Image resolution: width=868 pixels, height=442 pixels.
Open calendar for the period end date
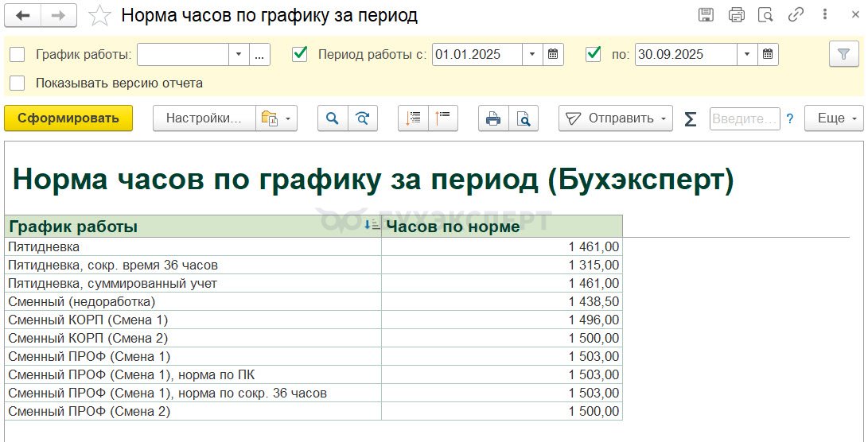point(768,54)
